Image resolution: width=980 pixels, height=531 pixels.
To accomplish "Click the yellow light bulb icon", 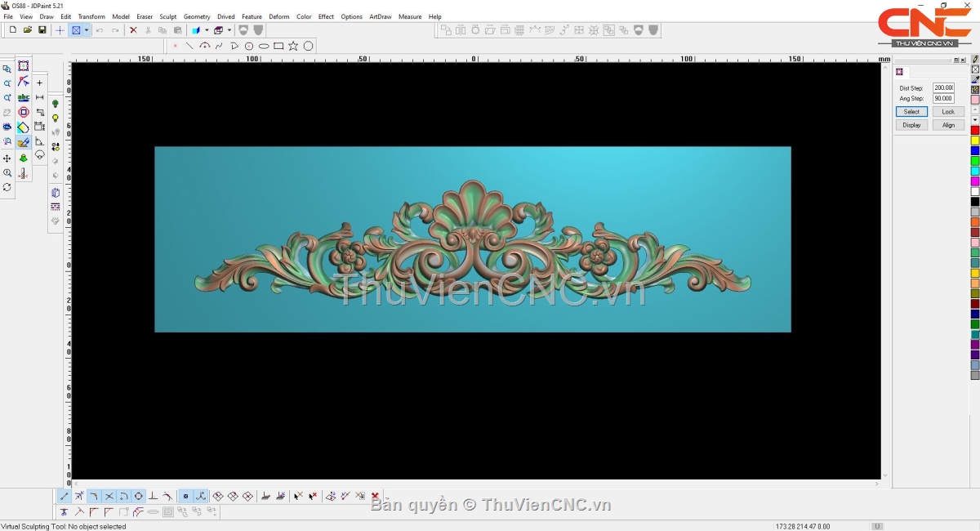I will [x=56, y=118].
